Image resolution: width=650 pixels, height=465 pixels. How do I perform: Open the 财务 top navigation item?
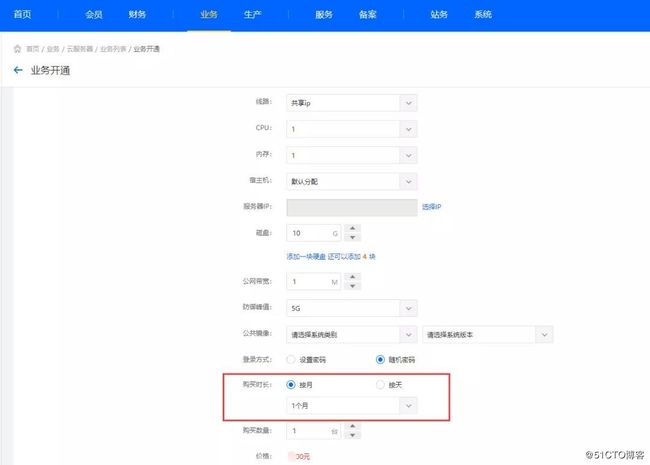pos(137,15)
